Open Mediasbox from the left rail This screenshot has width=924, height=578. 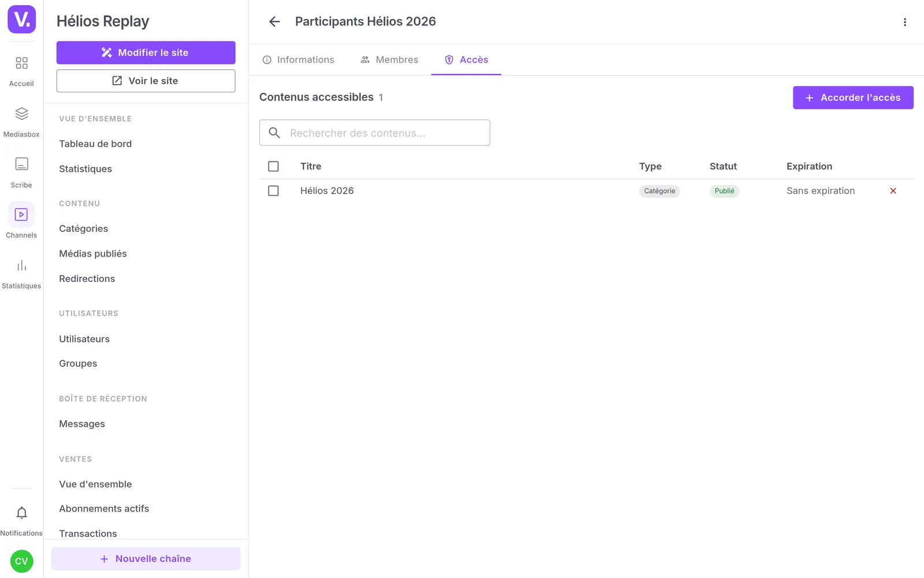click(x=21, y=114)
